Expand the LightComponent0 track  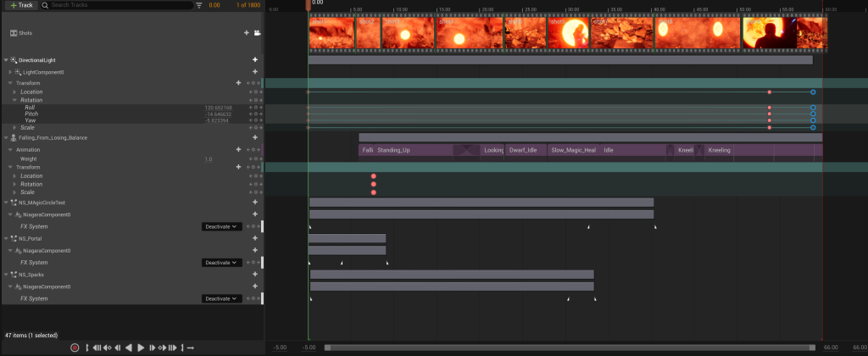(10, 73)
